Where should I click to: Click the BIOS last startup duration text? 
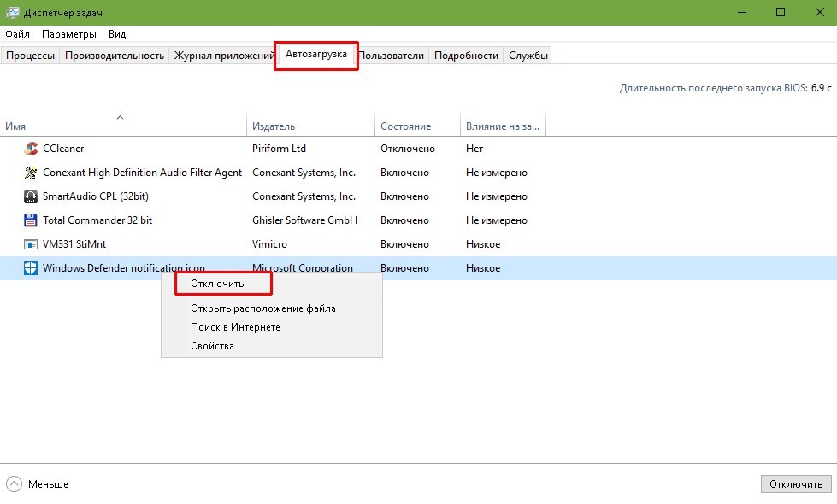pos(726,88)
